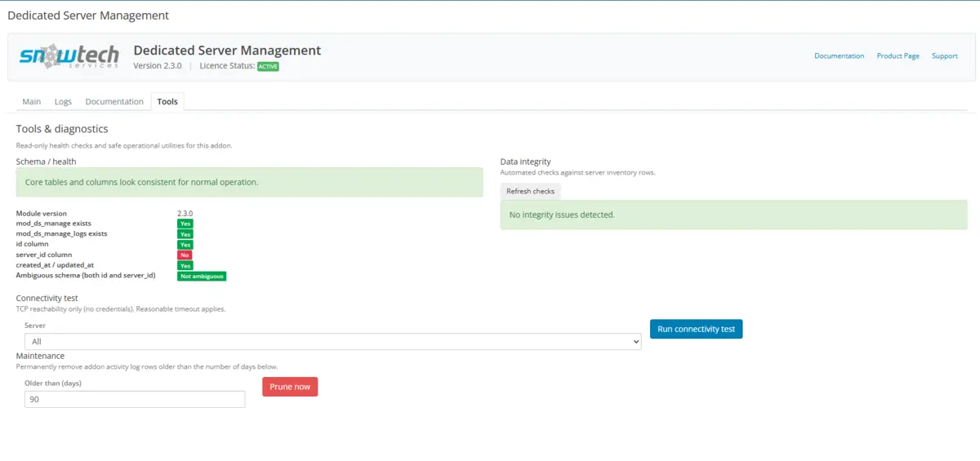Image resolution: width=980 pixels, height=461 pixels.
Task: Click the Data integrity heading
Action: [526, 162]
